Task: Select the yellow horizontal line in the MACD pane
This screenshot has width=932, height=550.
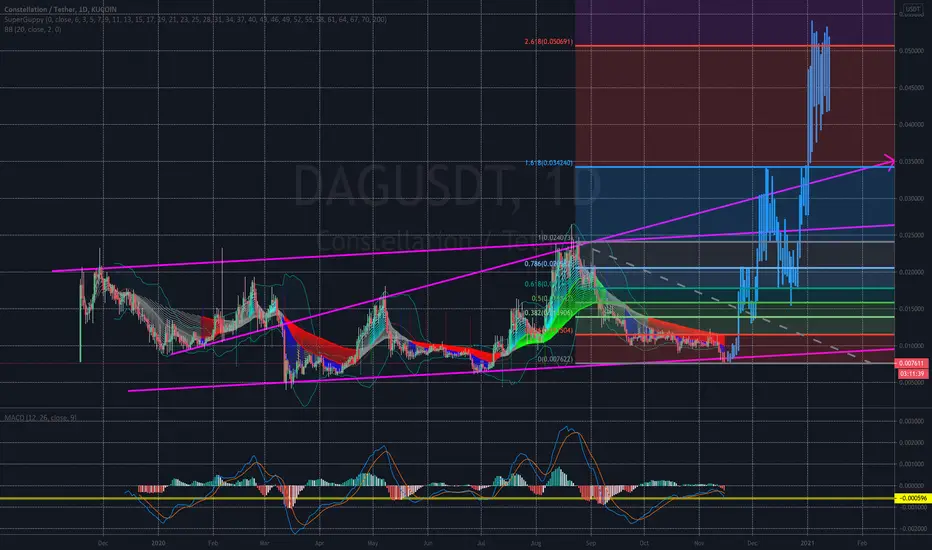Action: pos(447,498)
